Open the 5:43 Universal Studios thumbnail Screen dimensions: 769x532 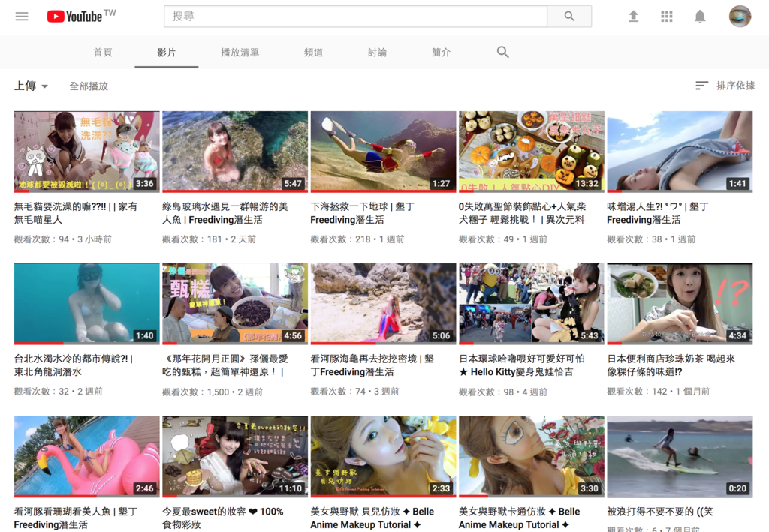[531, 304]
